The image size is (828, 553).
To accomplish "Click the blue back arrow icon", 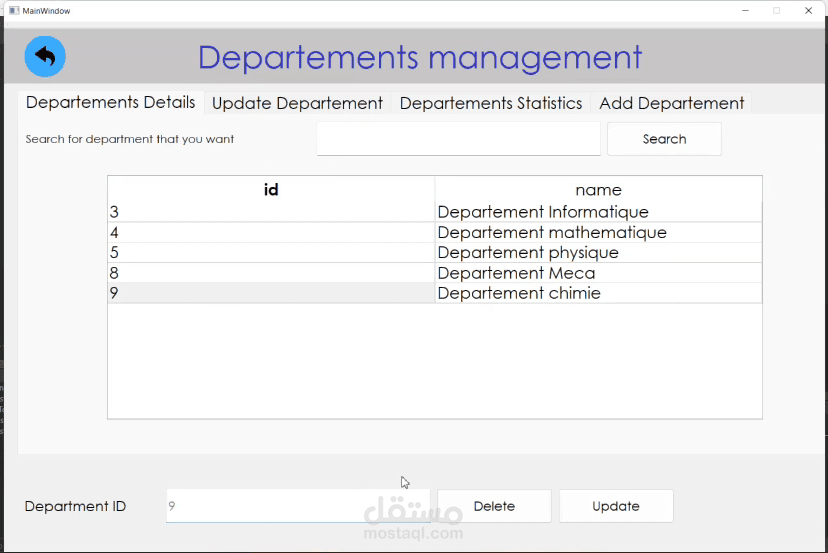I will [45, 57].
